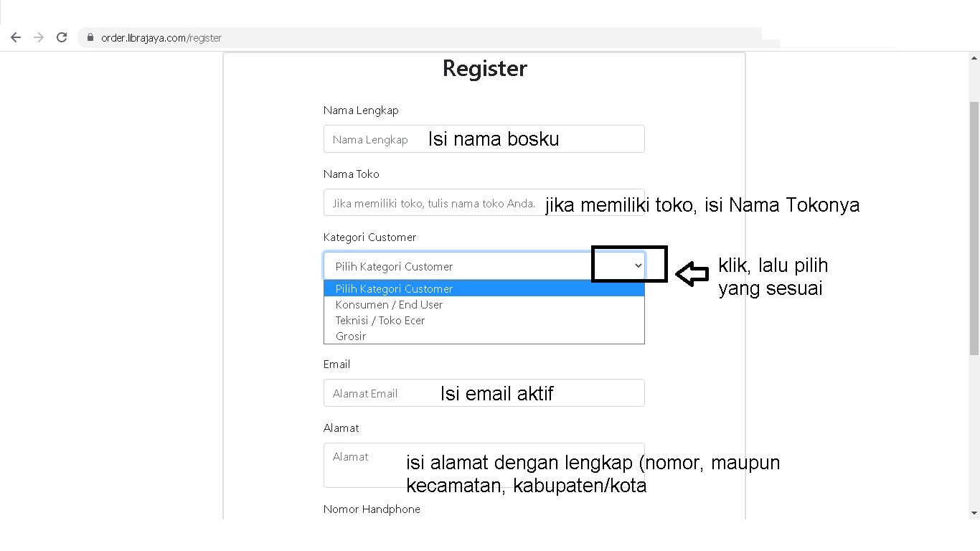Click the scrollbar up arrow
Image resolution: width=980 pixels, height=551 pixels.
click(974, 58)
